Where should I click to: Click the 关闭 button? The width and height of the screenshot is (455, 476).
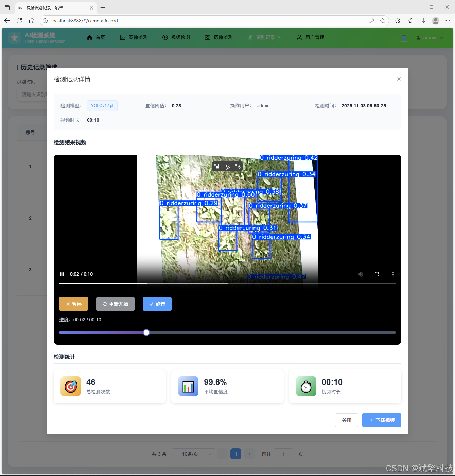pyautogui.click(x=347, y=420)
